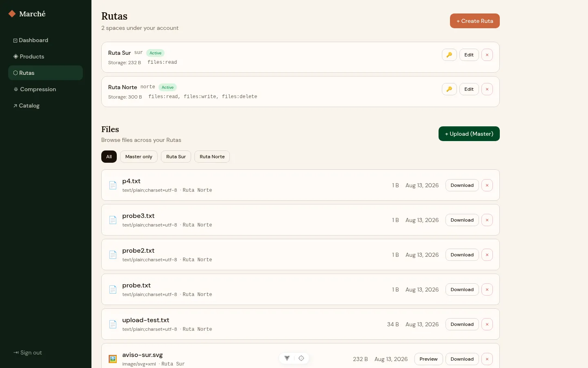
Task: Remove Ruta Norte using its × button
Action: pos(487,89)
